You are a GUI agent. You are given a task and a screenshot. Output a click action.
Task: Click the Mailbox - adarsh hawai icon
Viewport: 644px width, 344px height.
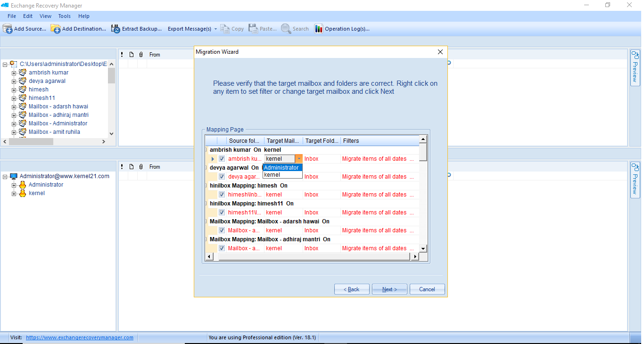23,106
